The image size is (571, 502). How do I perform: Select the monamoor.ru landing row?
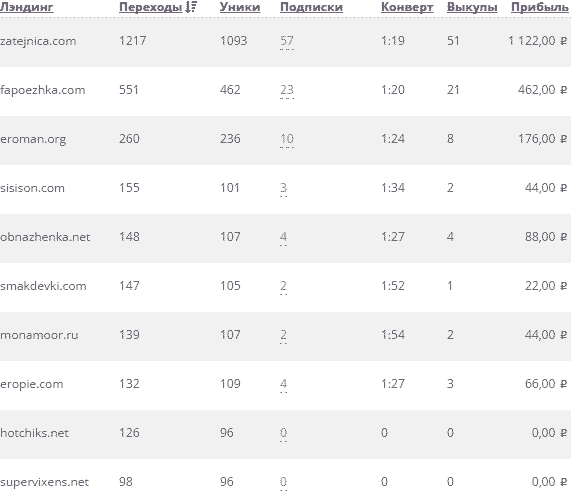coord(286,336)
